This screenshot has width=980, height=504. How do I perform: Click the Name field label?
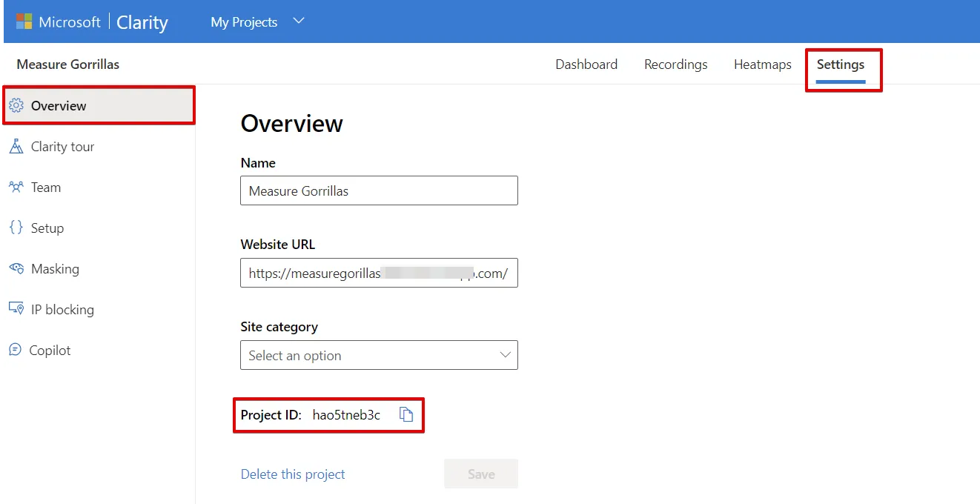[258, 163]
